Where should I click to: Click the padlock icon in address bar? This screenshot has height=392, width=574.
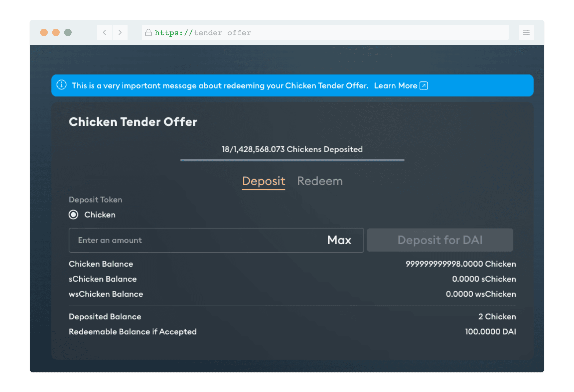[148, 32]
